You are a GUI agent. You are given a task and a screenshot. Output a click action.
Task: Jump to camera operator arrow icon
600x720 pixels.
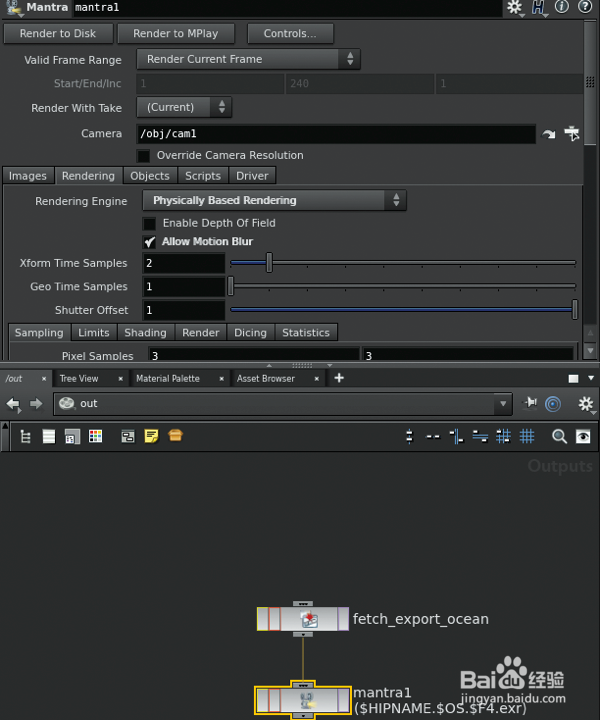(x=549, y=134)
